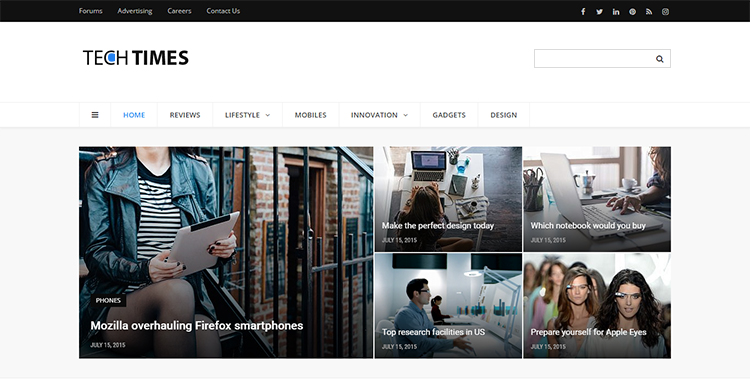Go to the Home tab
This screenshot has width=750, height=380.
[x=134, y=115]
